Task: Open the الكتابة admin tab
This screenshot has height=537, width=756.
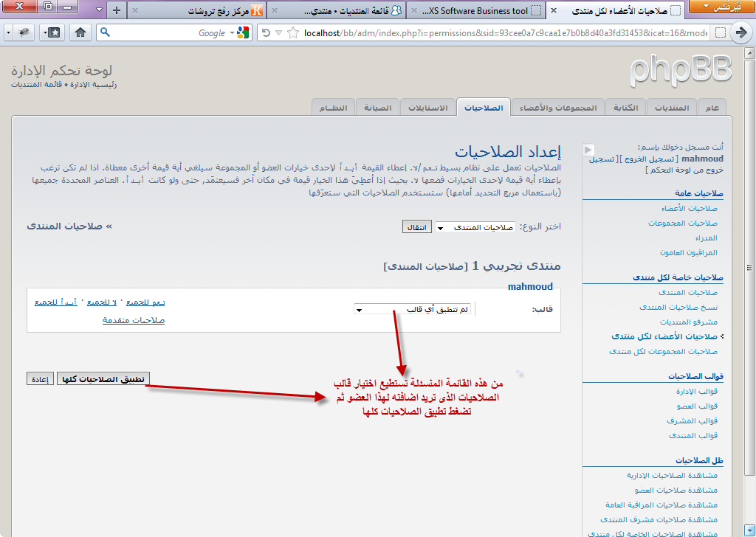Action: pyautogui.click(x=625, y=108)
